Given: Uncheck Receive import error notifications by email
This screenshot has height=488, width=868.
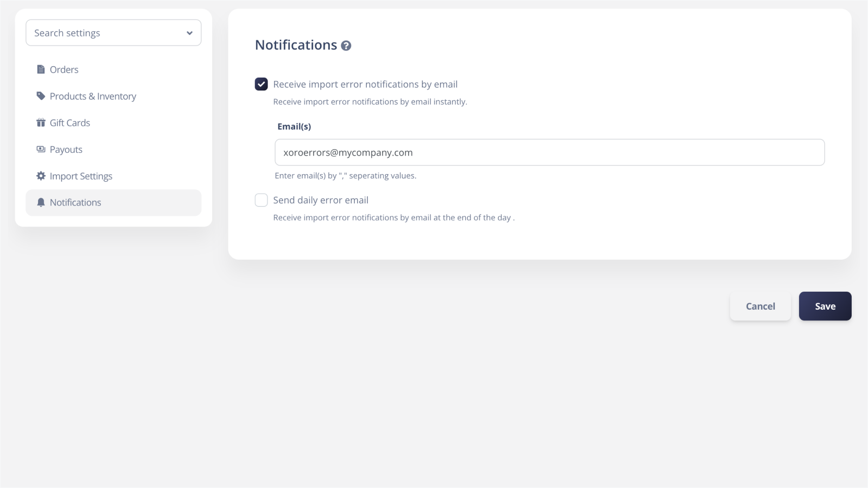Looking at the screenshot, I should 261,84.
